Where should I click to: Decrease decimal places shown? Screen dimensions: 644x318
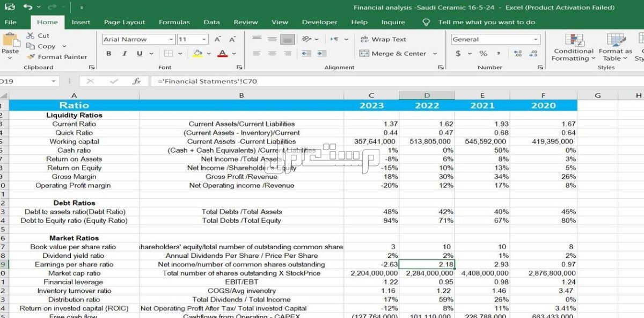pyautogui.click(x=533, y=54)
